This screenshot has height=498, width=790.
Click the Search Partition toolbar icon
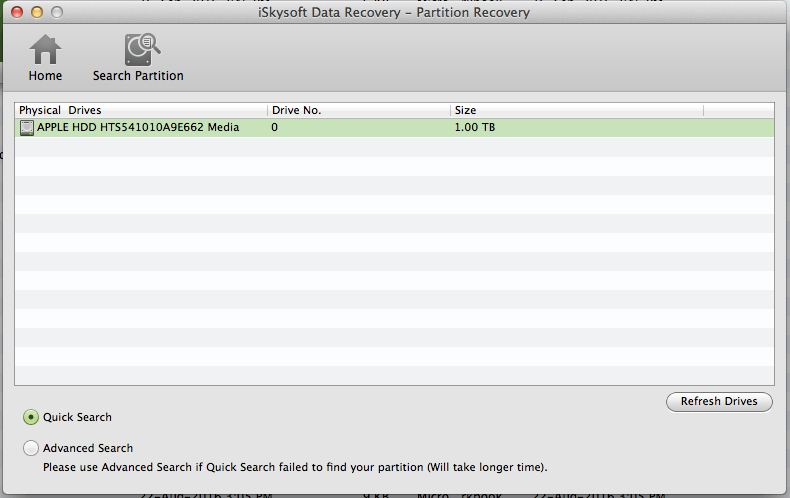coord(142,49)
